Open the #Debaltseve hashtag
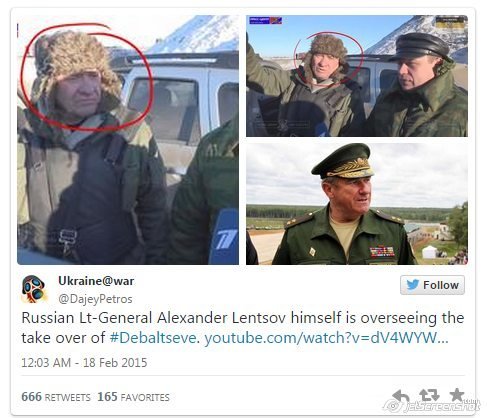Image resolution: width=487 pixels, height=418 pixels. [153, 338]
